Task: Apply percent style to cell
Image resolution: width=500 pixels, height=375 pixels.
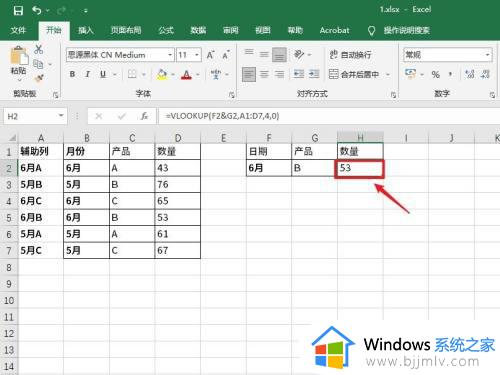Action: (x=435, y=74)
